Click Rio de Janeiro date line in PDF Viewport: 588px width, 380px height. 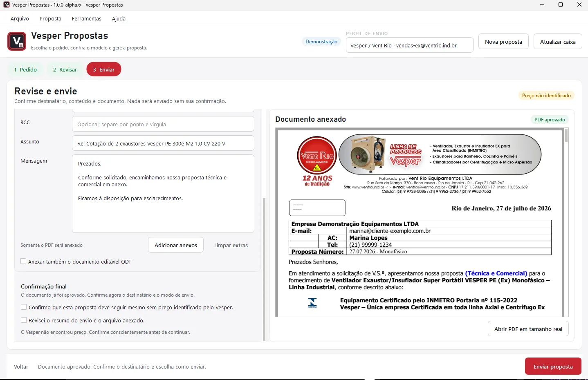501,208
